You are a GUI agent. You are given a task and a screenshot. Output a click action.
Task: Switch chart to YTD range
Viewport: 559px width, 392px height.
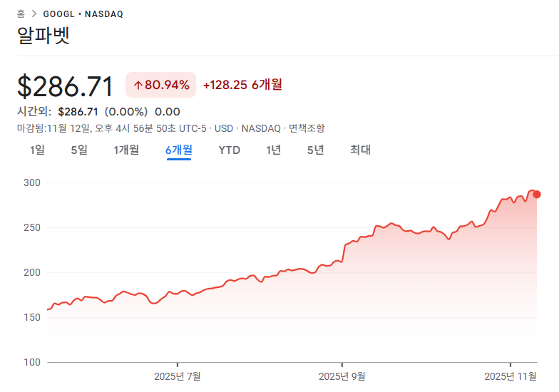pos(229,150)
